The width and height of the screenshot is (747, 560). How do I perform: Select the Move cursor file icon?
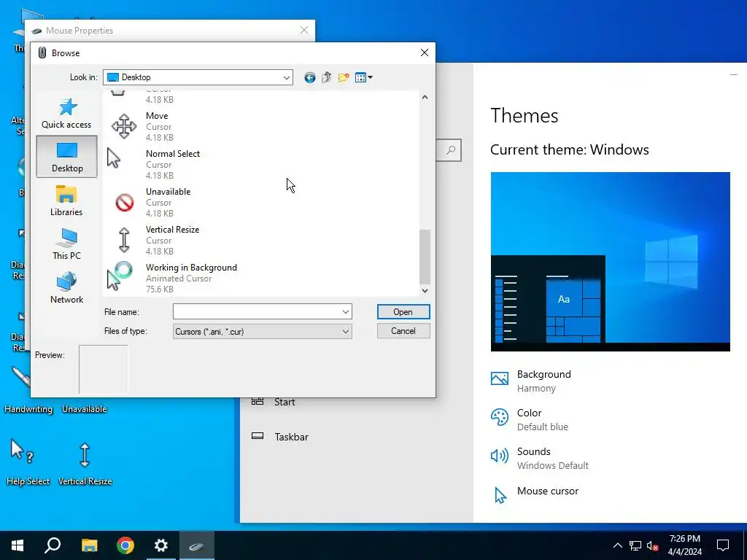[x=124, y=126]
